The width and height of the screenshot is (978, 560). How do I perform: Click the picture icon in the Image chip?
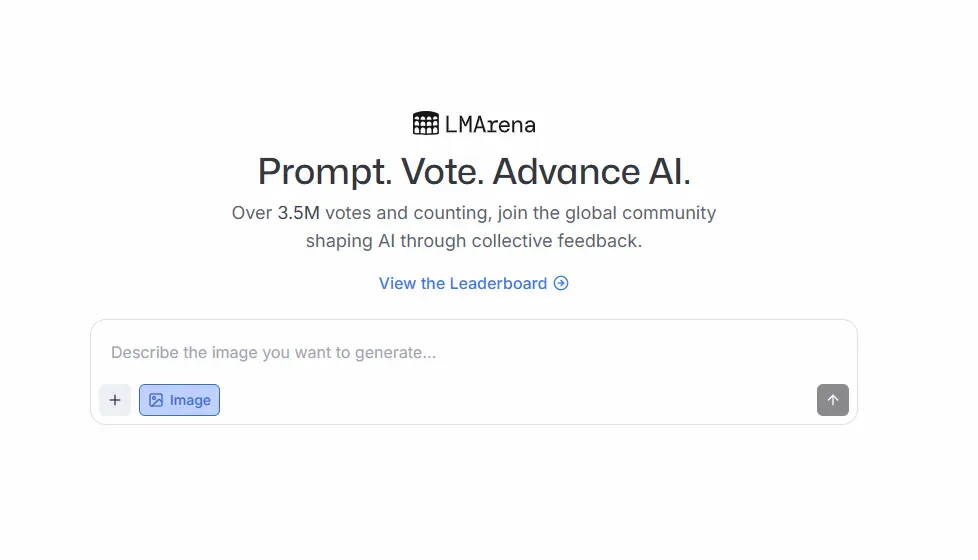tap(156, 400)
